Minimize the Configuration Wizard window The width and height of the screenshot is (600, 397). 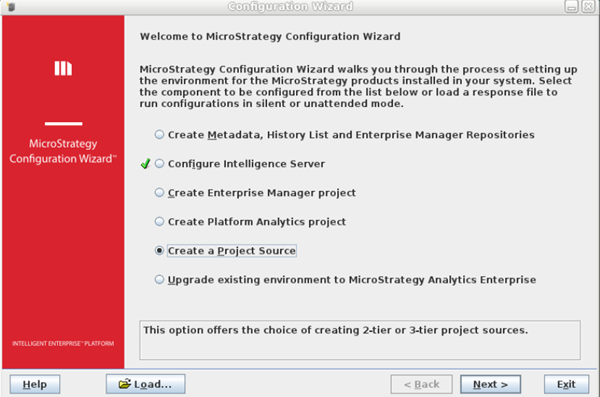(x=571, y=7)
